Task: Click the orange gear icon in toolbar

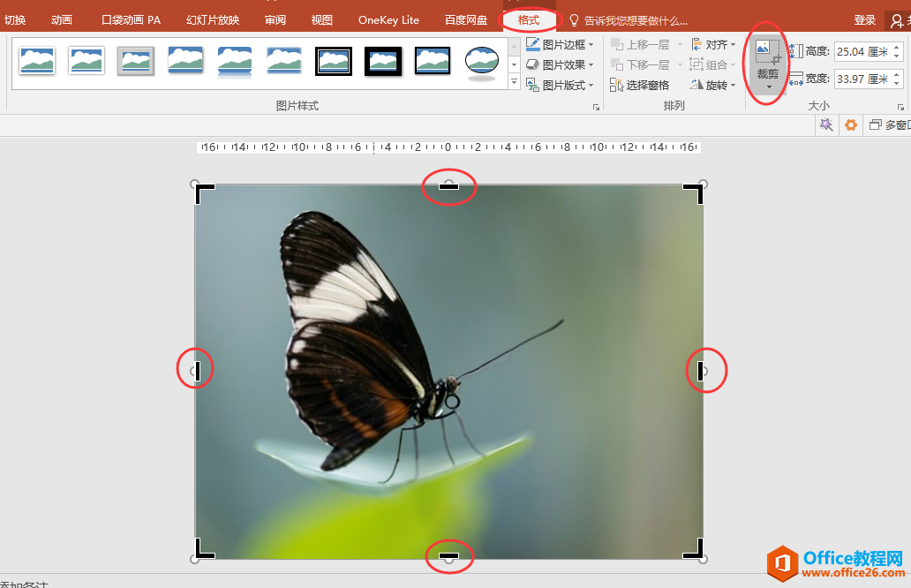Action: click(x=851, y=125)
